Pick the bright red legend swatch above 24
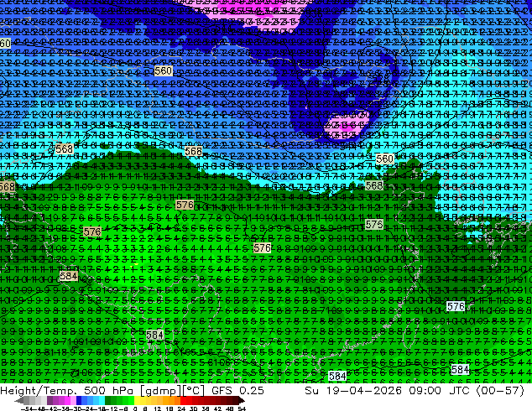The width and height of the screenshot is (532, 411). (183, 400)
